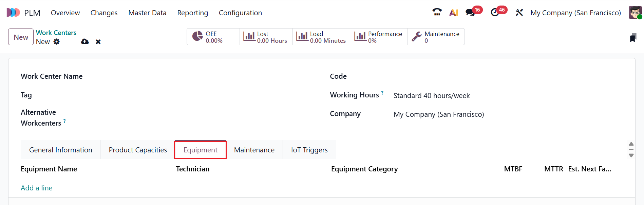Screen dimensions: 644x205
Task: Open the messages chat bubble icon
Action: tap(470, 13)
